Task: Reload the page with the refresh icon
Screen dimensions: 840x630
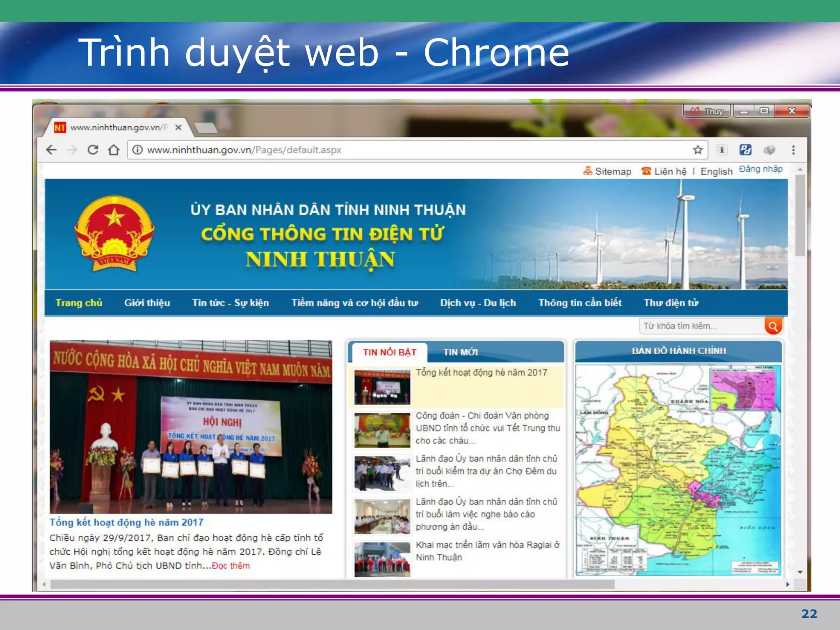Action: 93,150
